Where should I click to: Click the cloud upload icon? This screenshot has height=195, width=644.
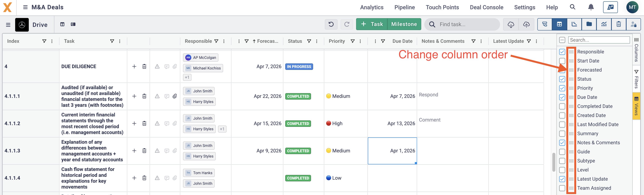[x=526, y=24]
